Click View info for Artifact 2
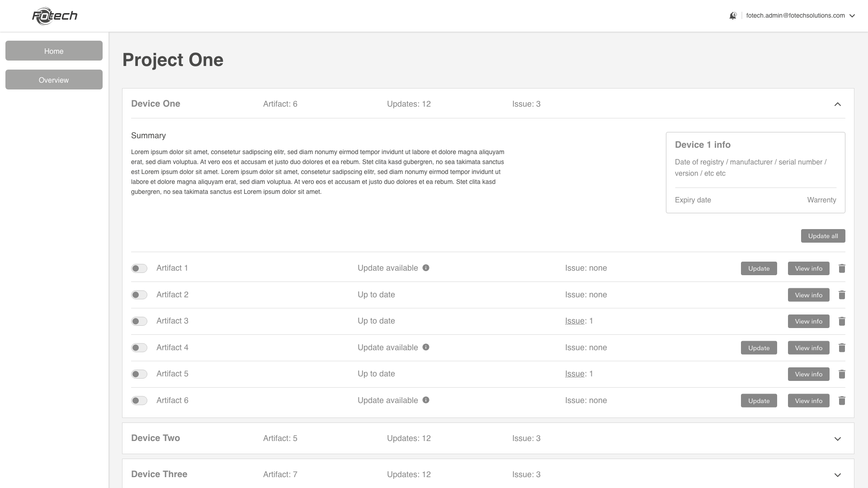868x488 pixels. (808, 295)
